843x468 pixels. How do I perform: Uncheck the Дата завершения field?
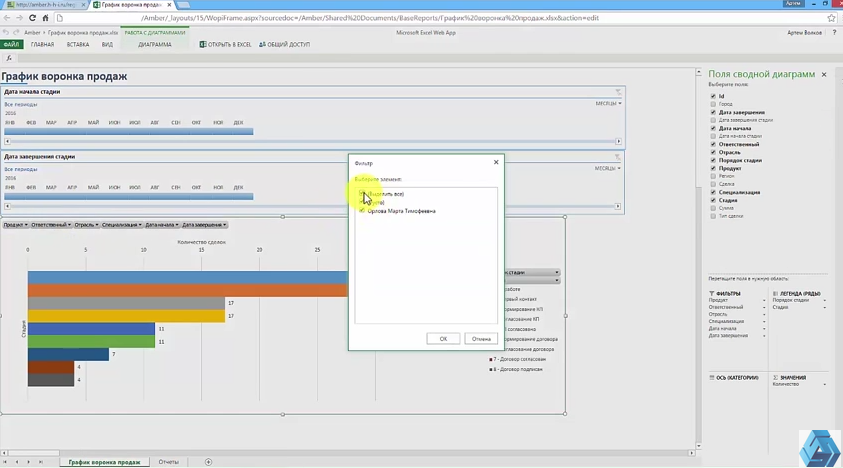713,112
